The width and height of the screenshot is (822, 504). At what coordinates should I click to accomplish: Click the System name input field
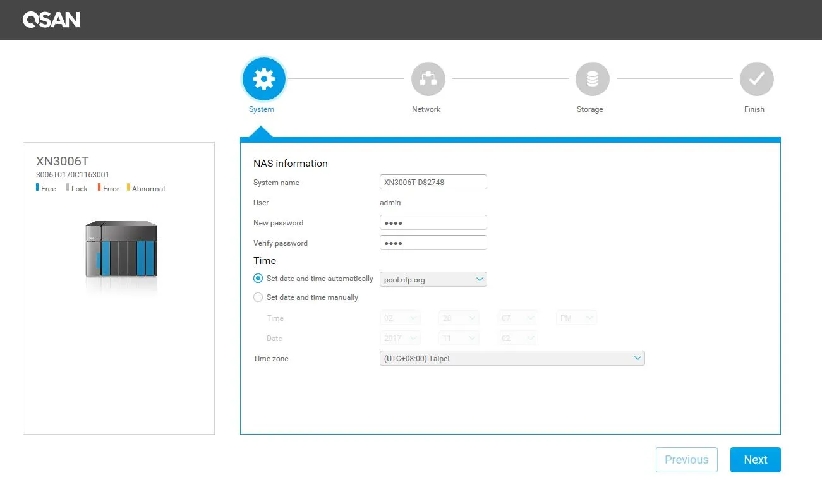pos(433,182)
